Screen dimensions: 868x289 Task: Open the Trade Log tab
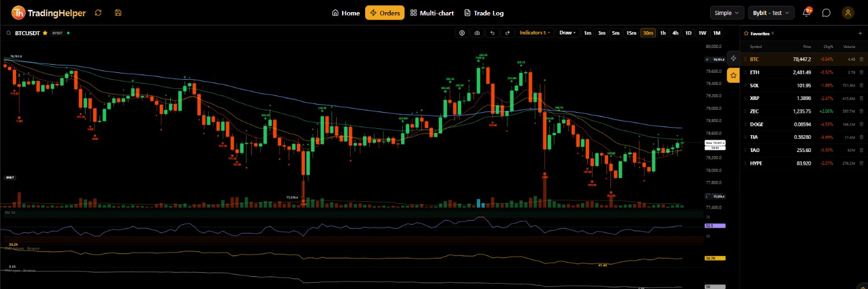pyautogui.click(x=484, y=13)
